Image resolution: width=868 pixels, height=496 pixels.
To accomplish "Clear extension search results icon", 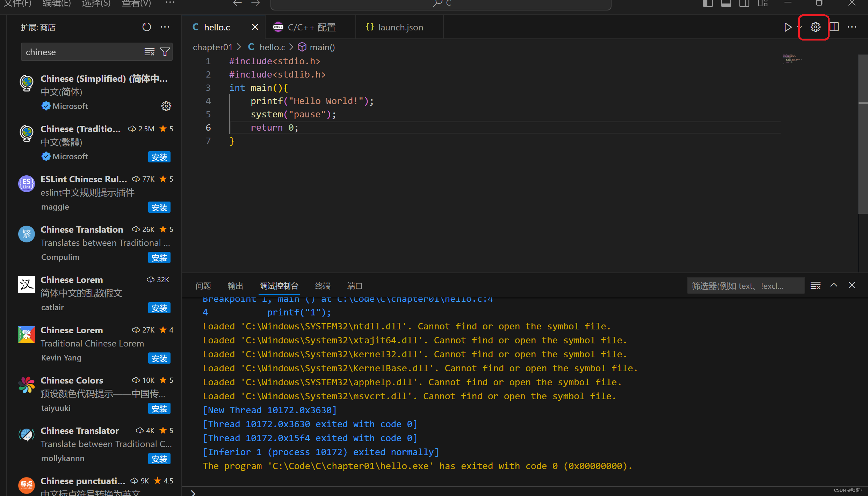I will [x=150, y=52].
